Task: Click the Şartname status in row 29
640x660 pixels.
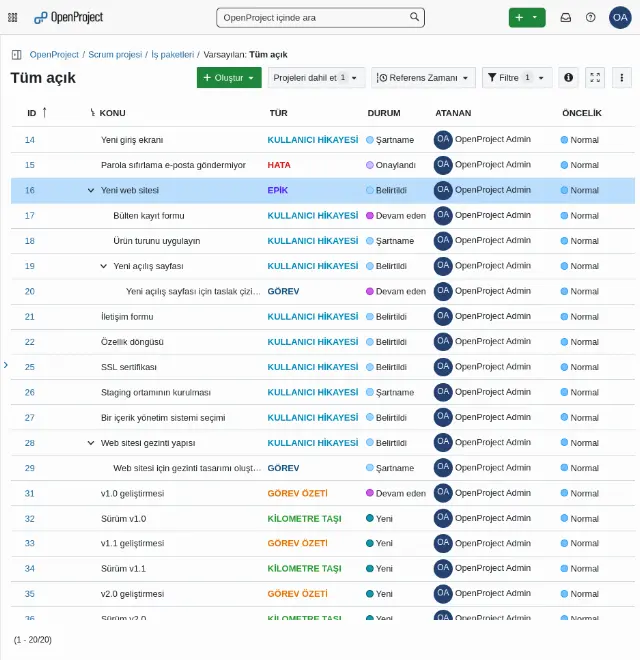Action: pos(395,468)
